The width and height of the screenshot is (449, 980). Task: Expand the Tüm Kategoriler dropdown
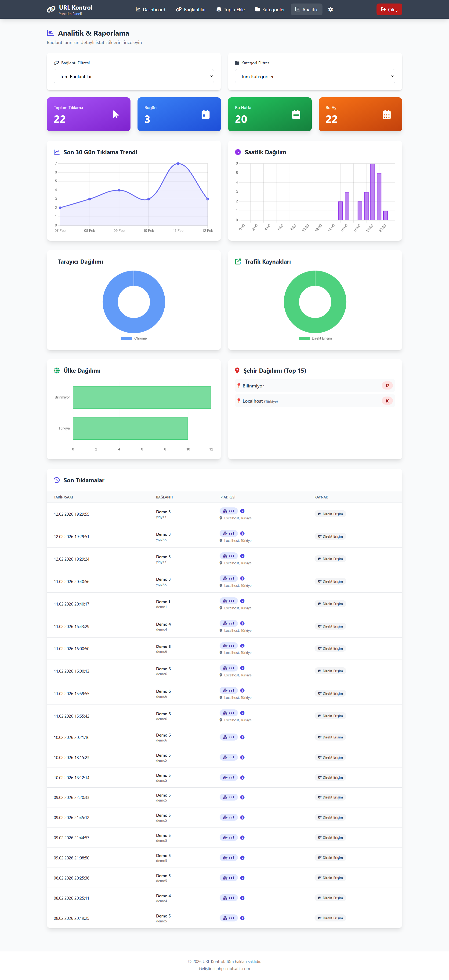[315, 77]
